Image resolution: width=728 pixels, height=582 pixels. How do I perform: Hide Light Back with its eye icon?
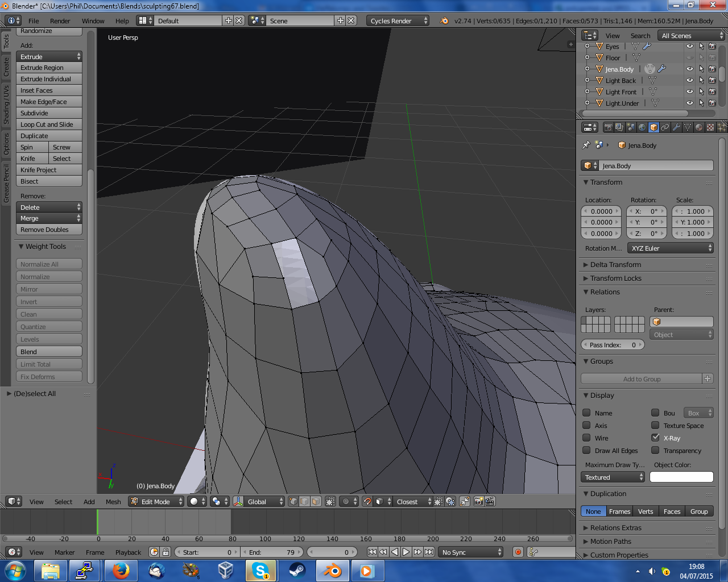(689, 80)
